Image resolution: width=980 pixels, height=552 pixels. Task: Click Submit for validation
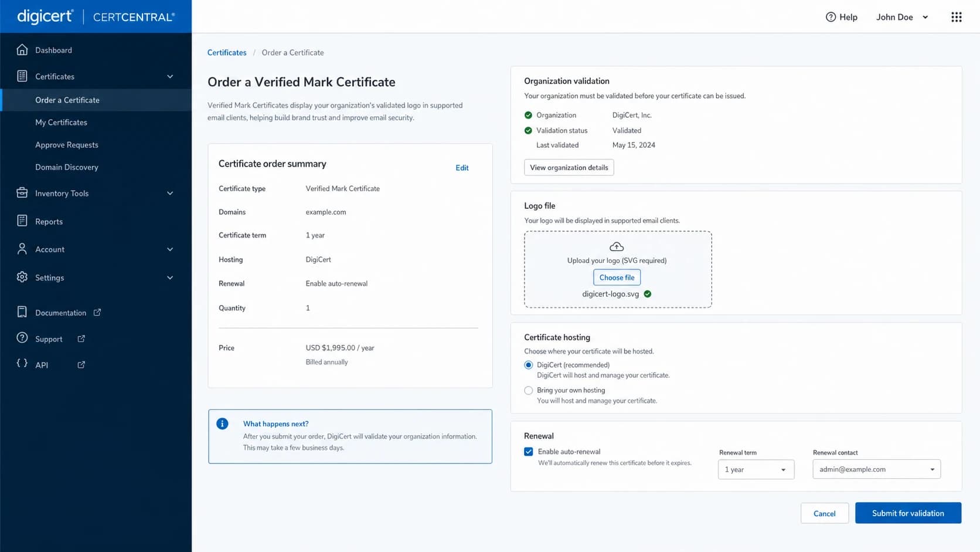(908, 513)
